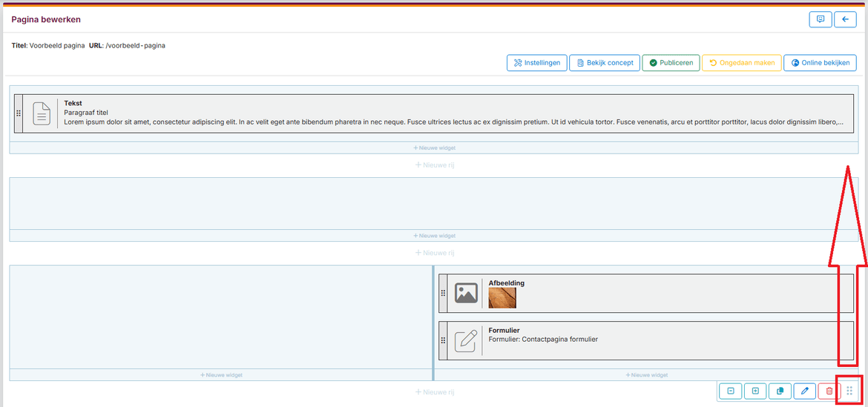The image size is (868, 407).
Task: Select the 'Tekst' widget heading
Action: [x=73, y=103]
